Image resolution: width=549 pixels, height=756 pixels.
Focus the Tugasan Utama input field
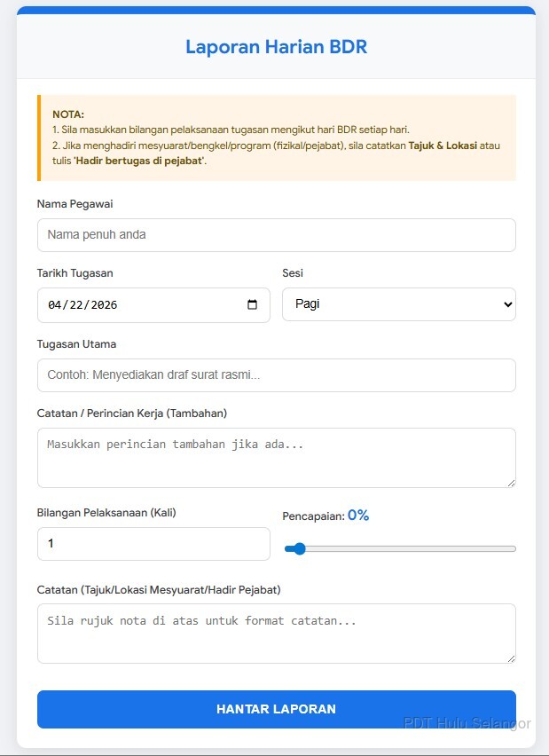coord(276,375)
